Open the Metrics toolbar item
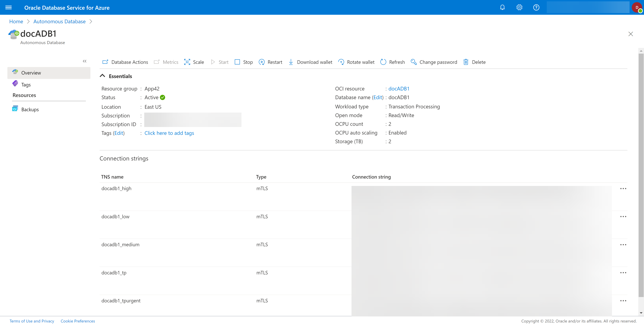This screenshot has width=644, height=327. [166, 62]
